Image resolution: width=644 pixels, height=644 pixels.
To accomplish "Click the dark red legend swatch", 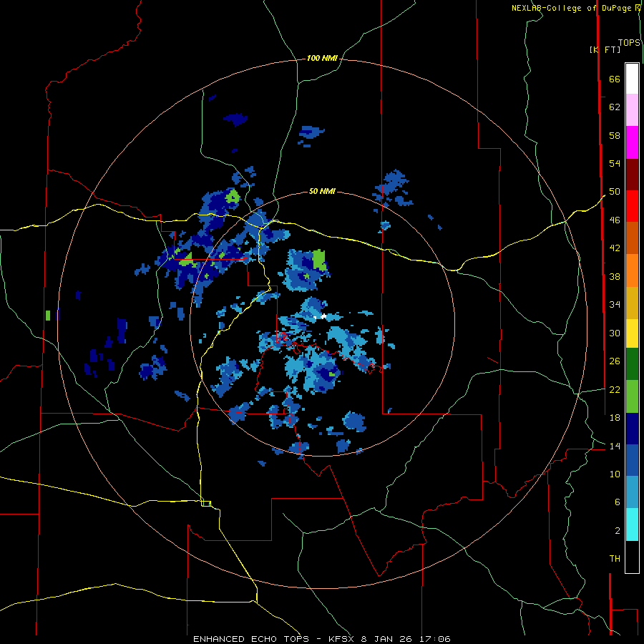I will tap(632, 174).
